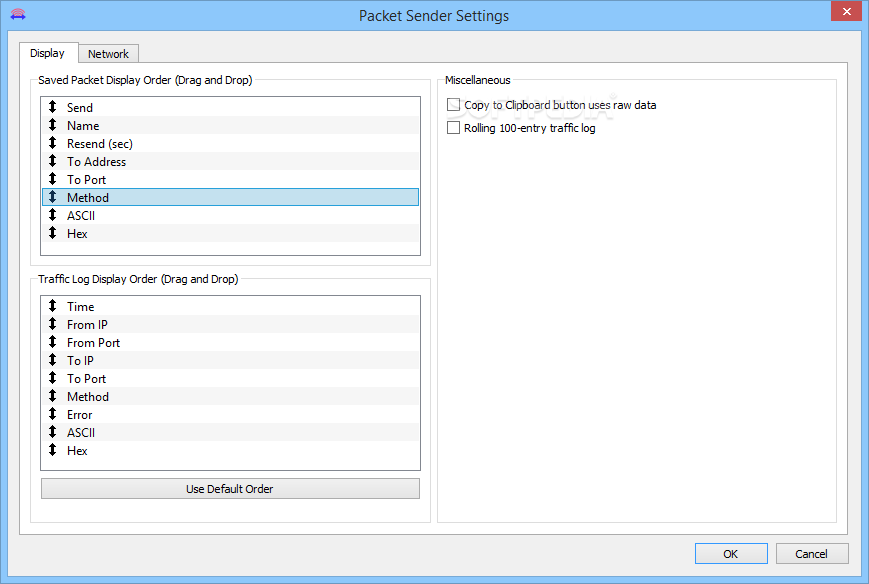Confirm settings with the OK button
The height and width of the screenshot is (584, 869).
tap(731, 554)
